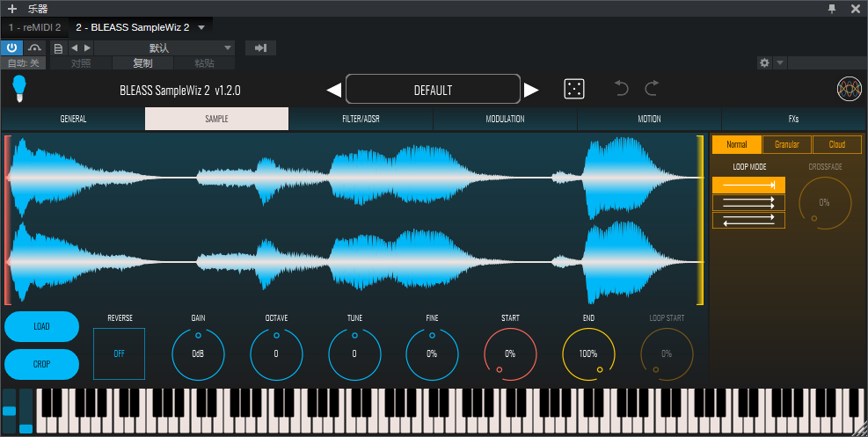The height and width of the screenshot is (437, 868).
Task: Click the yellow END knob
Action: (x=588, y=354)
